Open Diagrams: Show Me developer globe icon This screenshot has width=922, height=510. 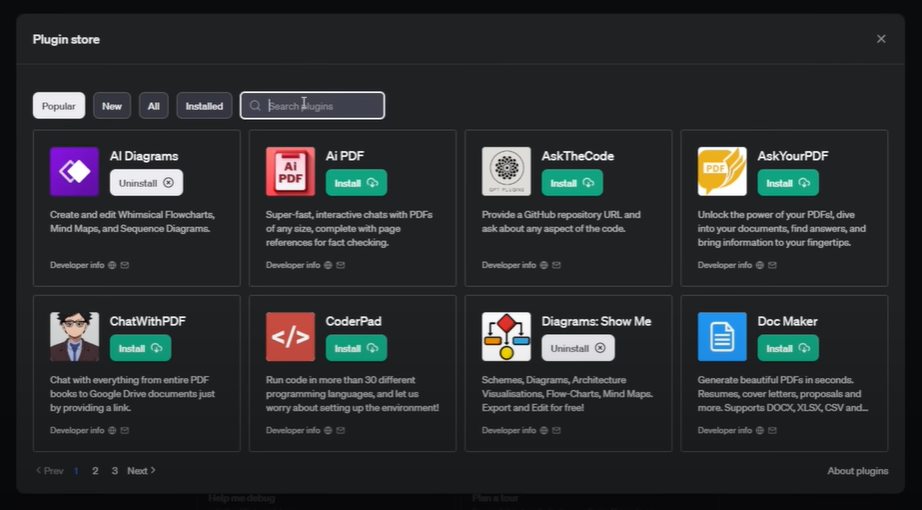coord(543,431)
